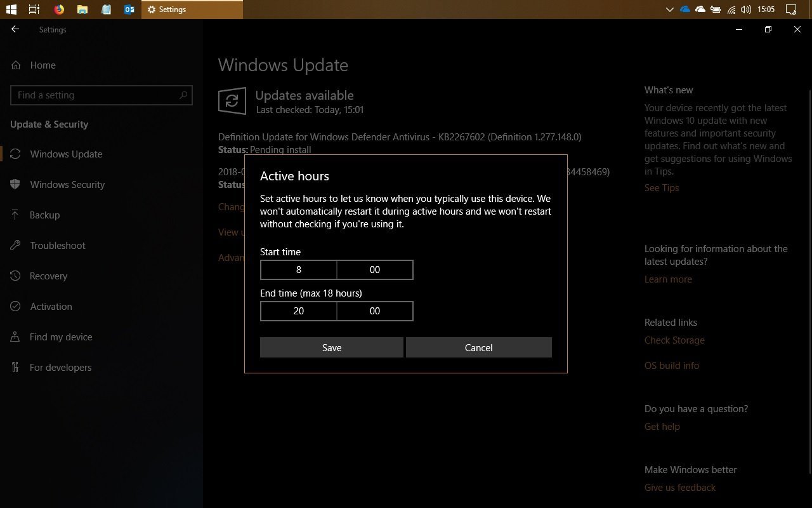Screen dimensions: 812x508
Task: Click the Active hours dialog title
Action: 294,176
